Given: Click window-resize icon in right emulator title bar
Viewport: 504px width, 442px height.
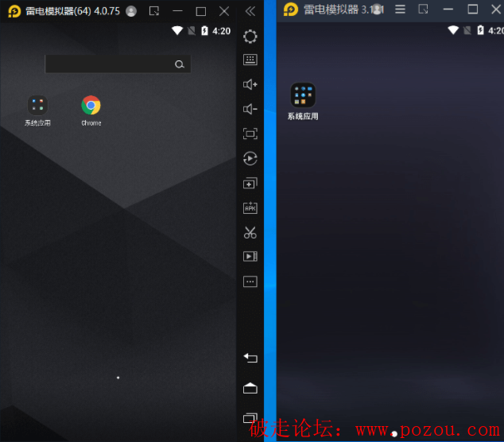Looking at the screenshot, I should 423,9.
